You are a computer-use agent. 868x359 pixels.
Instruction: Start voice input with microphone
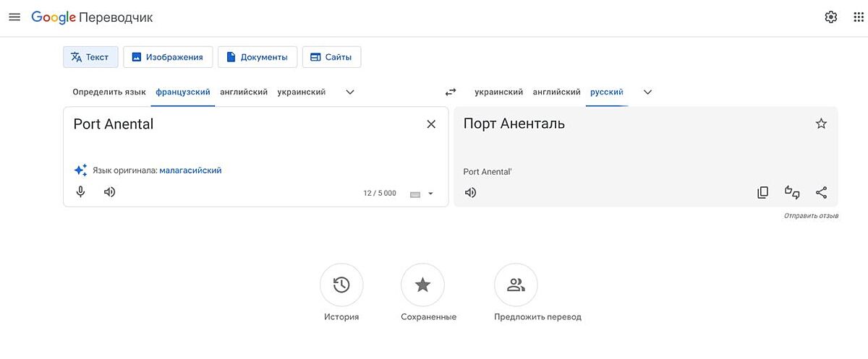[x=81, y=192]
